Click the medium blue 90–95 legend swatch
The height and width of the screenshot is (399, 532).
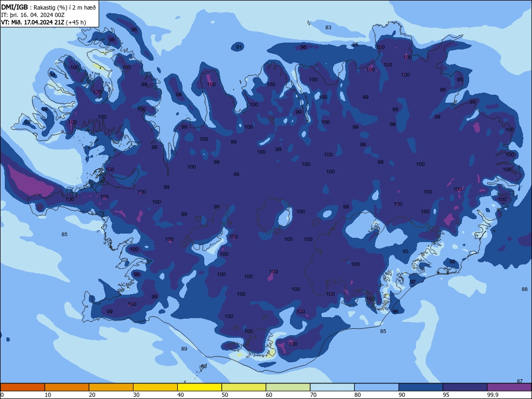(x=421, y=387)
